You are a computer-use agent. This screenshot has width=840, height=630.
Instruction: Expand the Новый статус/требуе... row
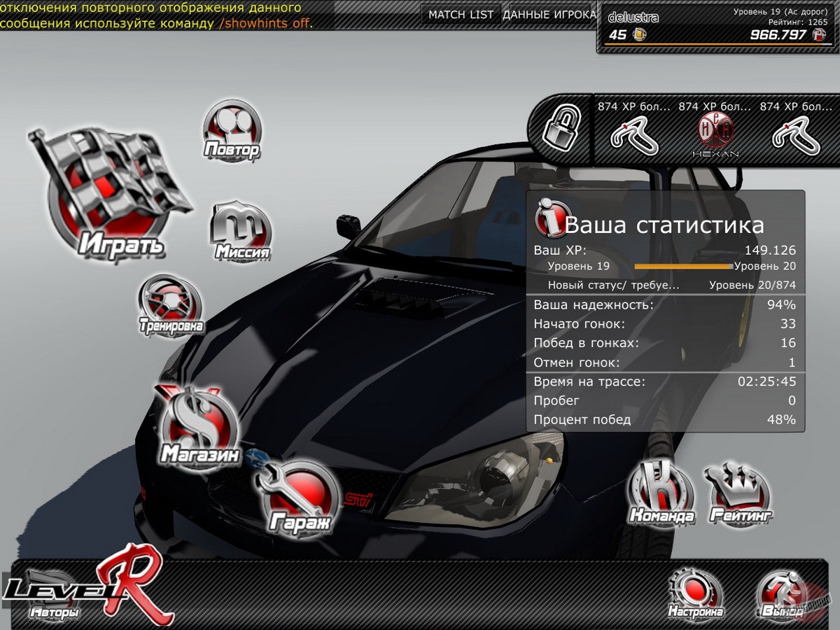click(x=616, y=286)
